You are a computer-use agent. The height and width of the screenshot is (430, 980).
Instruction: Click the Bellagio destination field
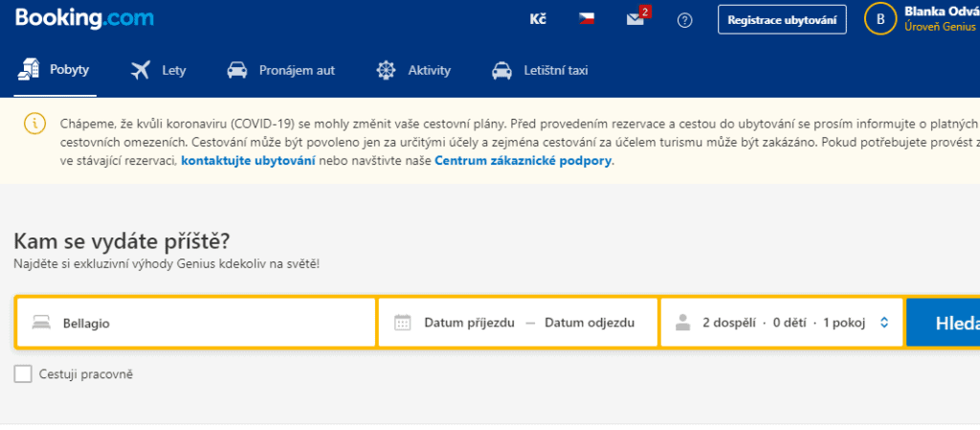[x=195, y=323]
